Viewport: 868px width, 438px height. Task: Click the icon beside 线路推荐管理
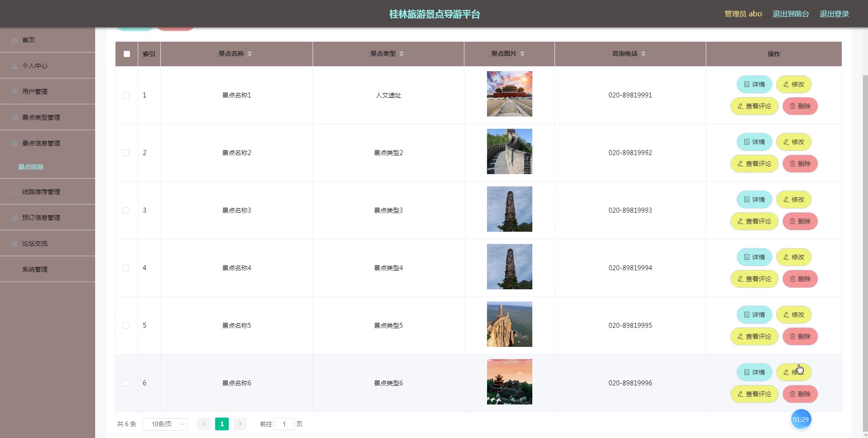point(14,192)
